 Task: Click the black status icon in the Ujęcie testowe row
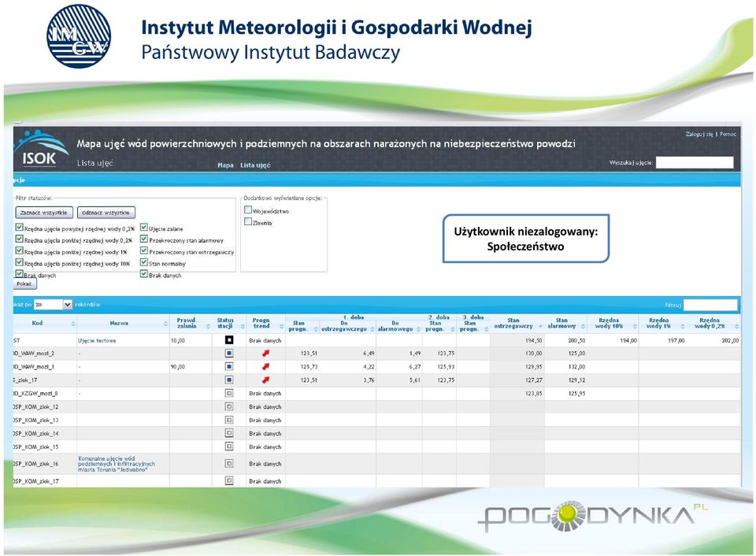(x=229, y=340)
